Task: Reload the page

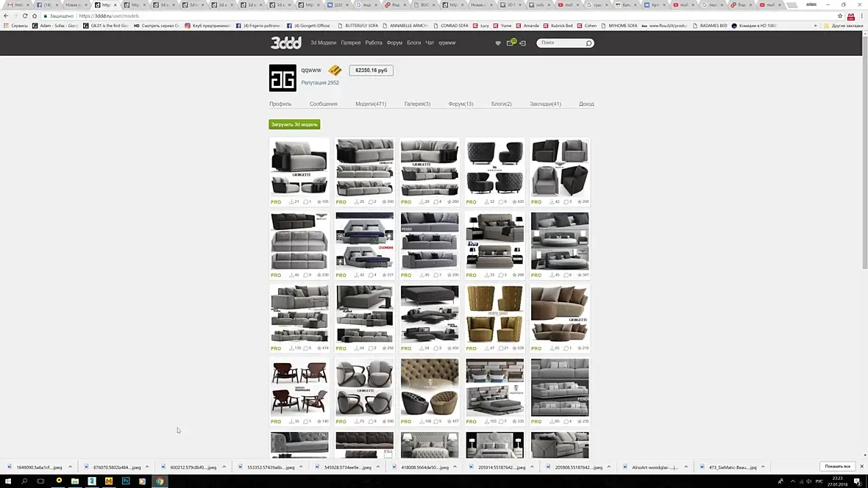Action: [x=25, y=16]
